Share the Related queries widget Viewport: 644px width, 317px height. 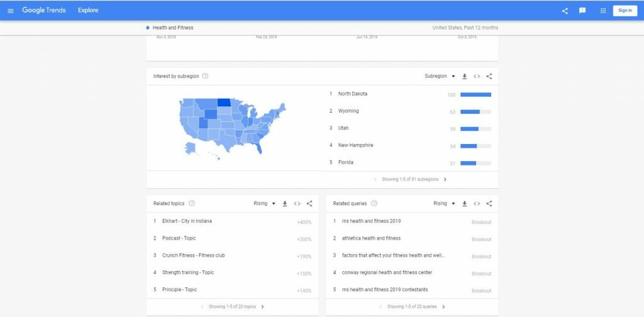tap(489, 203)
